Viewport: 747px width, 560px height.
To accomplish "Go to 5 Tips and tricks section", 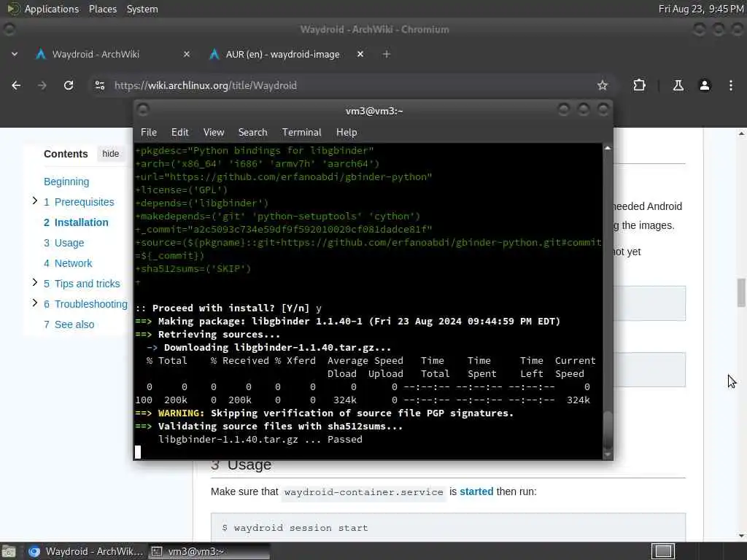I will (82, 284).
